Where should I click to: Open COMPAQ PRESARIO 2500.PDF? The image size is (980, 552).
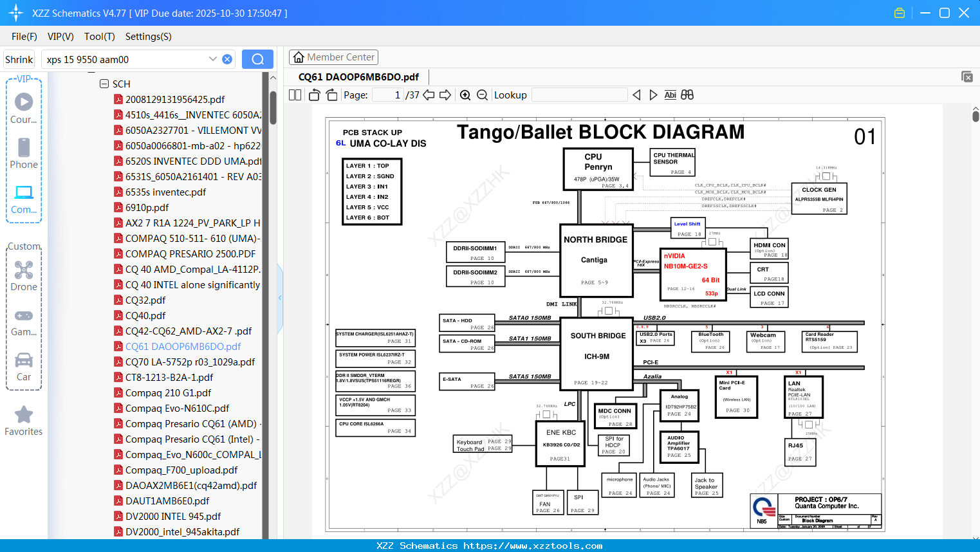[190, 254]
